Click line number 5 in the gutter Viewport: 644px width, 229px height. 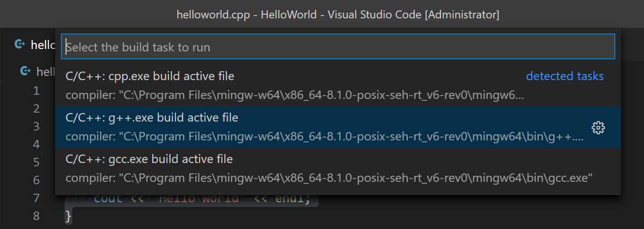[x=36, y=162]
